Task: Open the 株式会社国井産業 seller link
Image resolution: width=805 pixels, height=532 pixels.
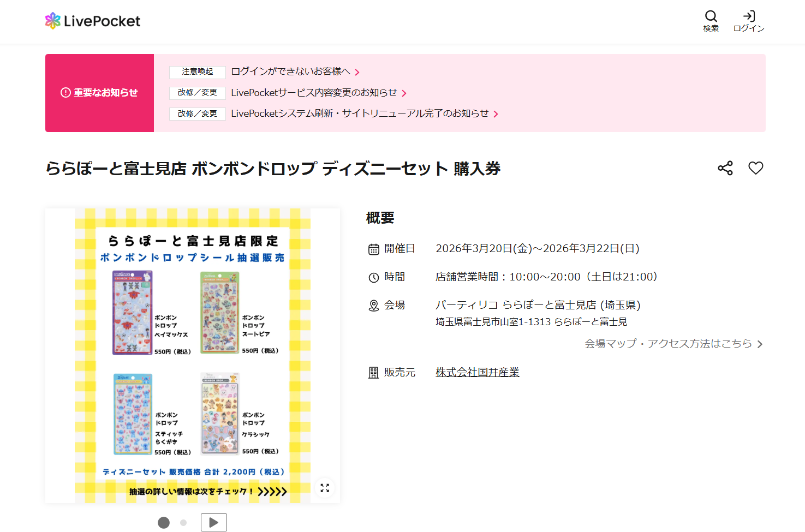Action: [x=477, y=372]
